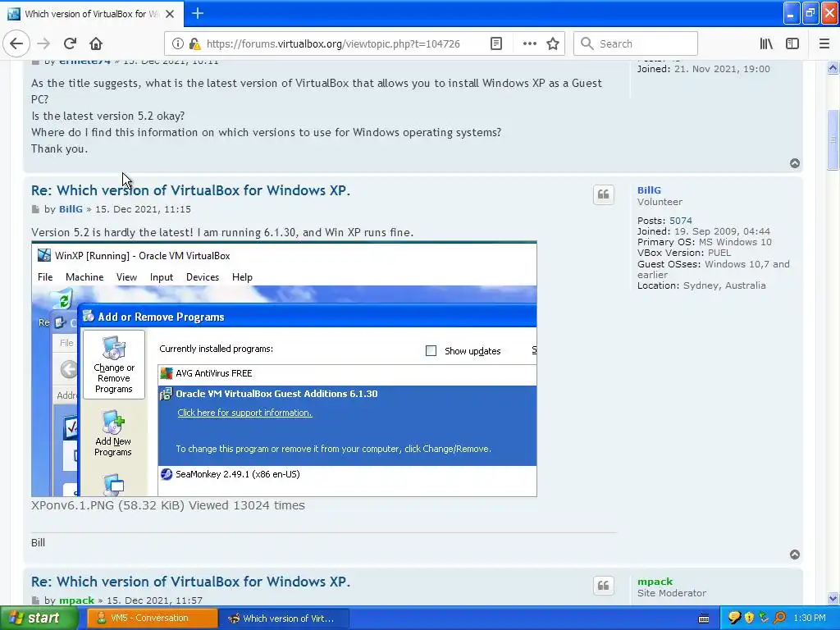This screenshot has height=630, width=840.
Task: Click into the browser Search box
Action: (x=636, y=43)
